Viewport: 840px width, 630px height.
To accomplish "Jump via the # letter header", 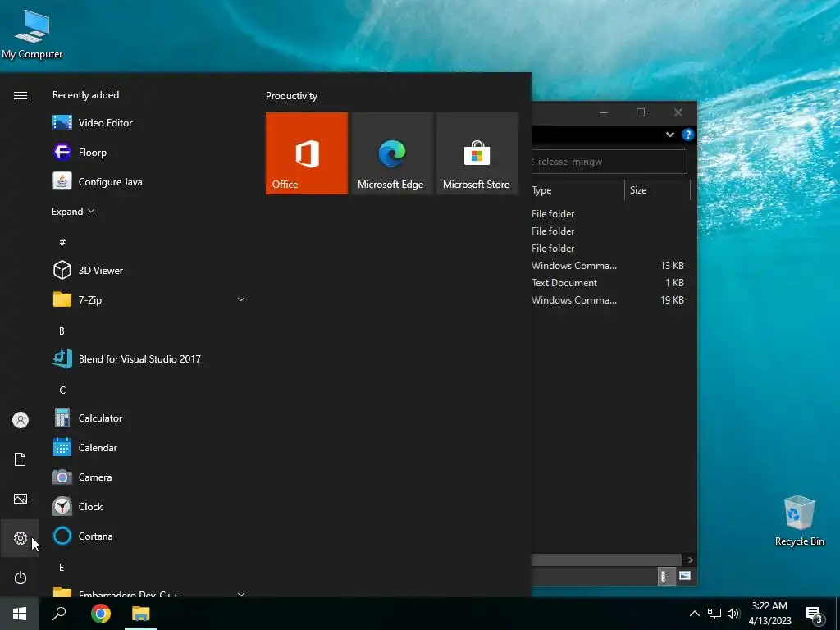I will (x=62, y=242).
